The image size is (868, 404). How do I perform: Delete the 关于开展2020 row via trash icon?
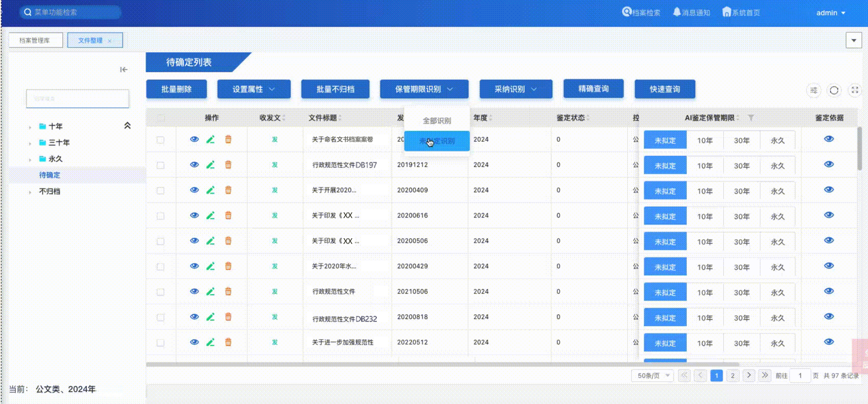[x=228, y=190]
